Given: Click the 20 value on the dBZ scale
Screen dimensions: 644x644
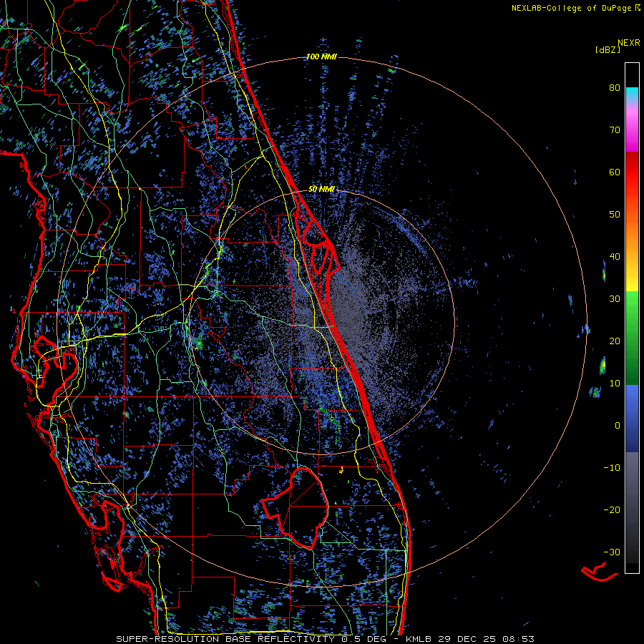Looking at the screenshot, I should coord(615,341).
